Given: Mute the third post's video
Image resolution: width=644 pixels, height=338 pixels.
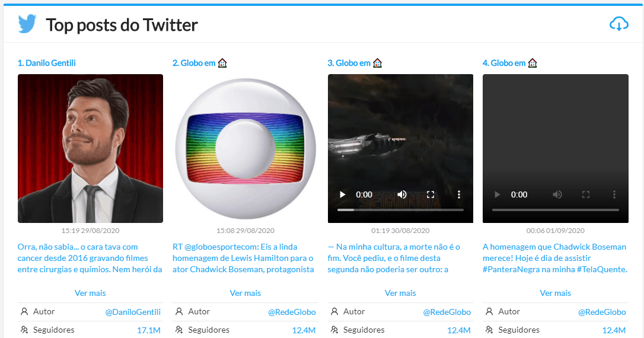Looking at the screenshot, I should [402, 194].
